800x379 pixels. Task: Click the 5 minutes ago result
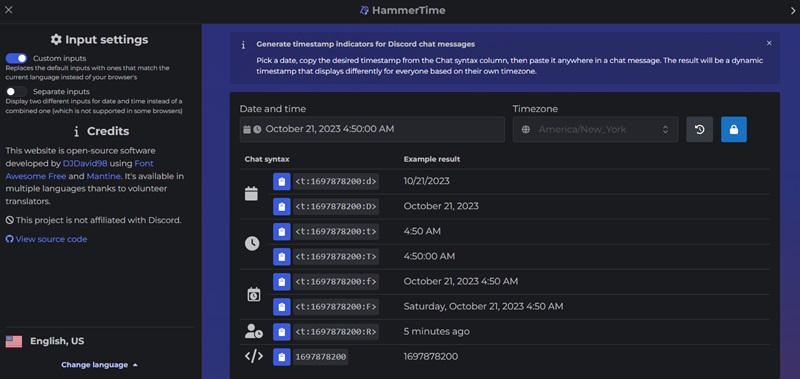(x=436, y=332)
